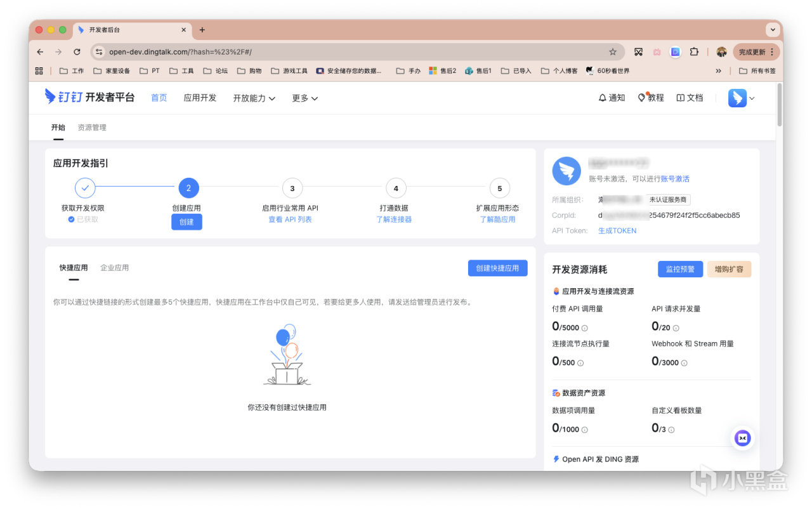Go back with the browser back arrow

point(41,52)
